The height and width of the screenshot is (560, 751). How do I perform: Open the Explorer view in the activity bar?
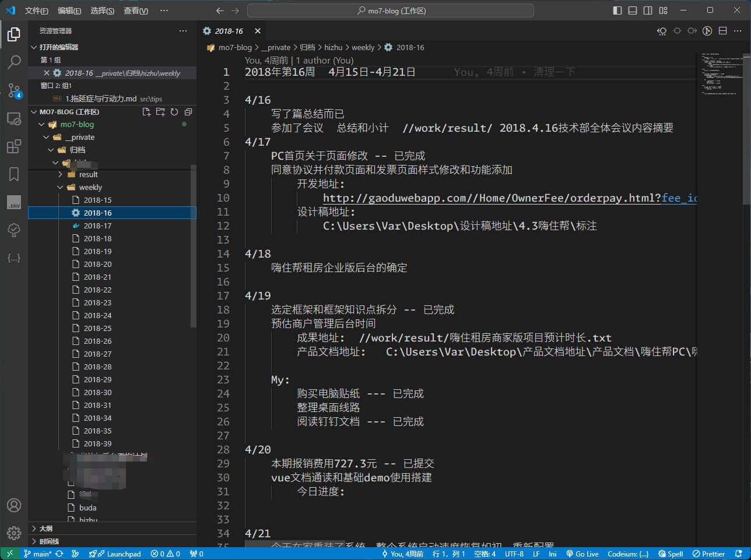coord(14,35)
